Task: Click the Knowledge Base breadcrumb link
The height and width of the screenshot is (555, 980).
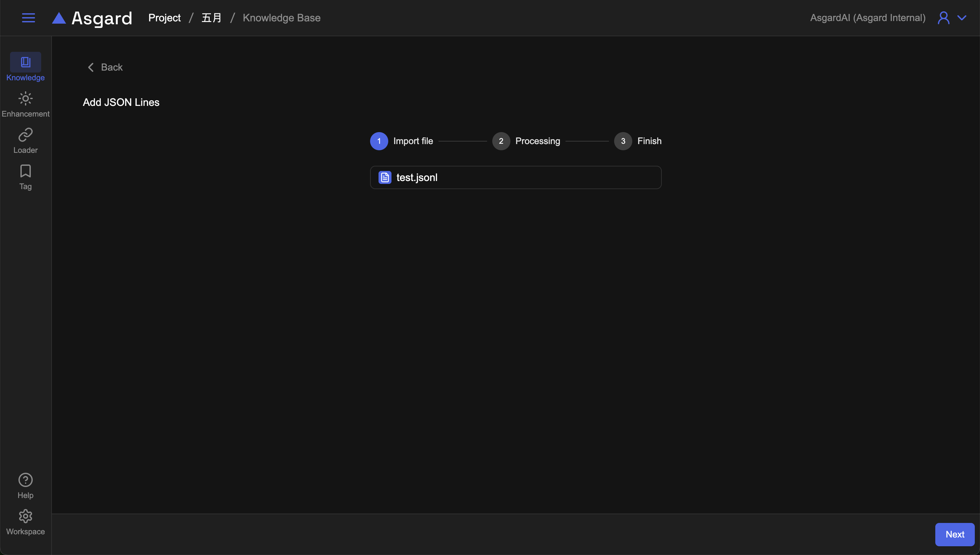Action: (x=282, y=18)
